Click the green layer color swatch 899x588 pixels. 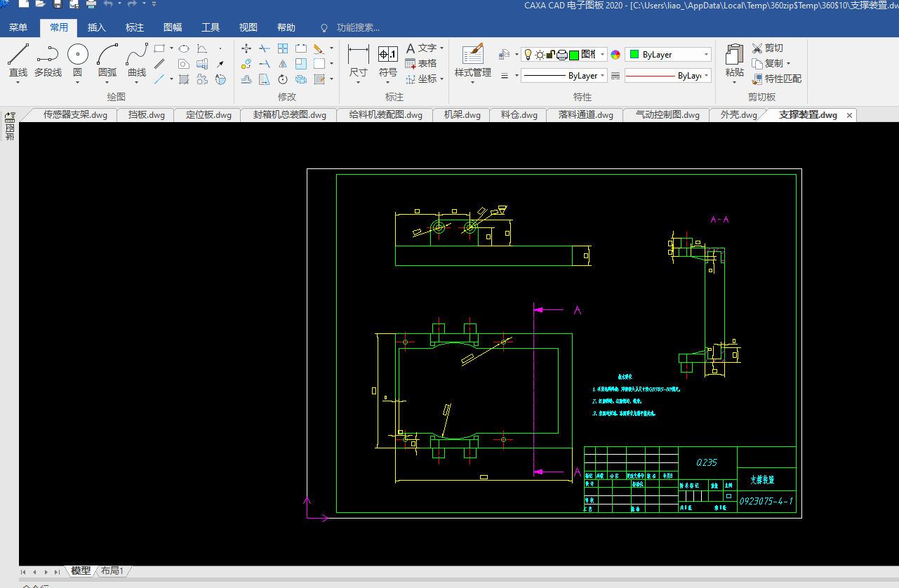573,55
